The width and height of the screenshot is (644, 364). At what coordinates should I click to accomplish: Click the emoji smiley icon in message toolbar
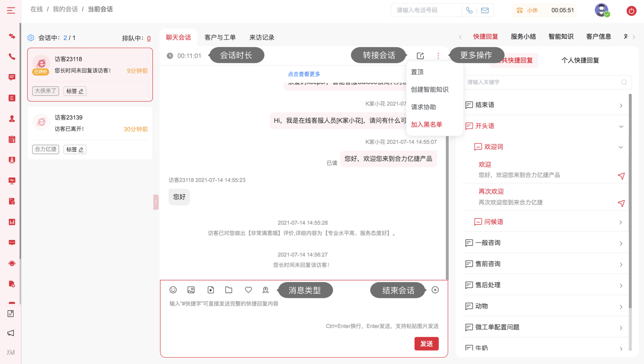point(173,290)
